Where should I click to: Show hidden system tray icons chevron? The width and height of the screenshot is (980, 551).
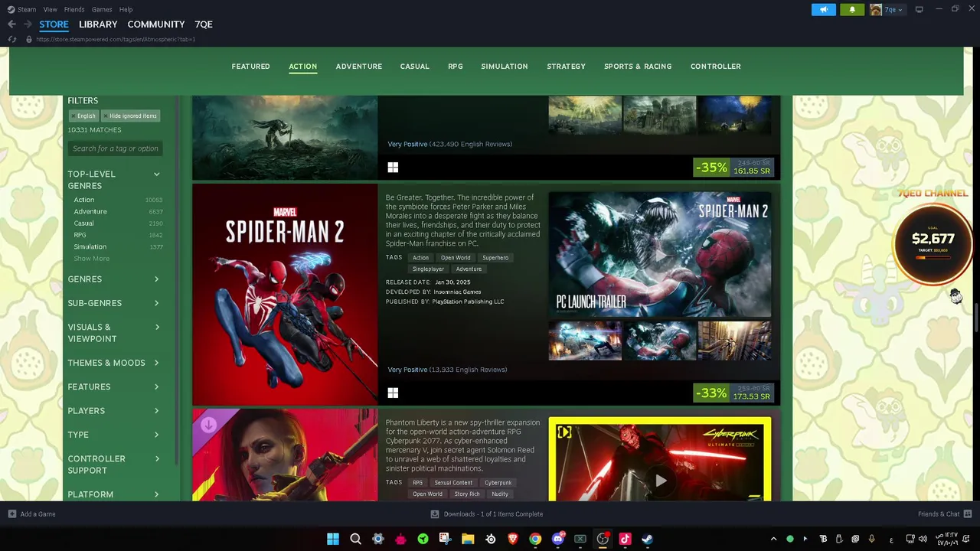(773, 539)
